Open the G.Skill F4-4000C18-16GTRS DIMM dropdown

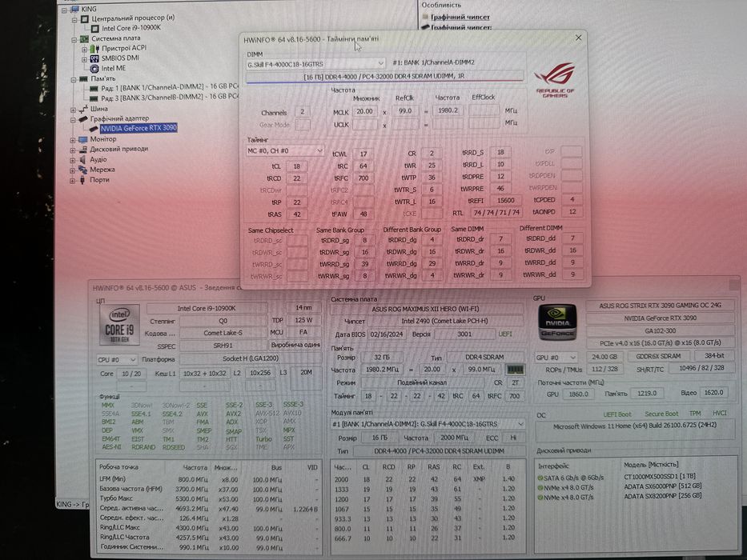click(315, 63)
